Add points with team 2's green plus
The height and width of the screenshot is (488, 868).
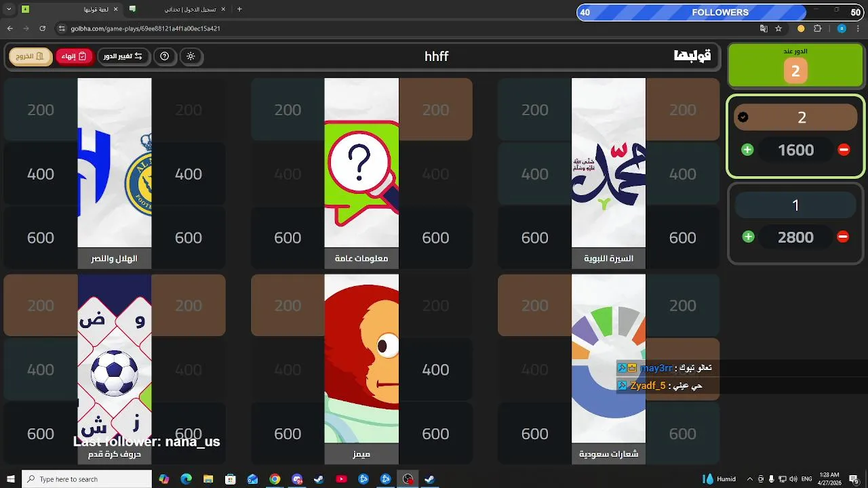(x=747, y=150)
